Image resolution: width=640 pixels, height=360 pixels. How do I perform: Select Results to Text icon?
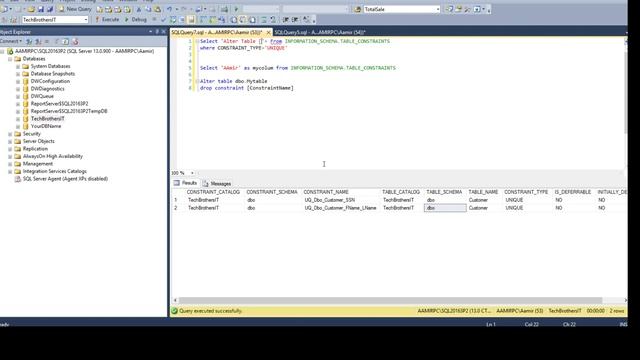pos(234,19)
